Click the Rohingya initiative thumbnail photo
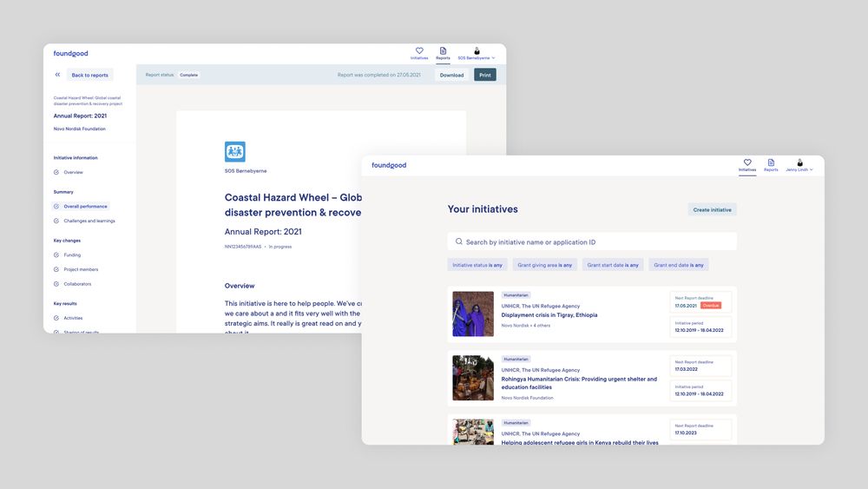868x489 pixels. pyautogui.click(x=473, y=378)
